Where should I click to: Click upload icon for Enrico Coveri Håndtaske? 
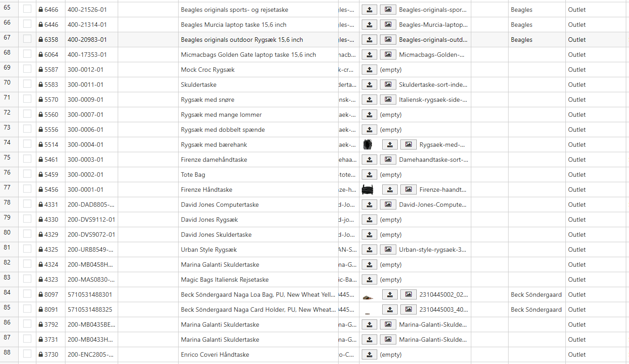coord(369,354)
